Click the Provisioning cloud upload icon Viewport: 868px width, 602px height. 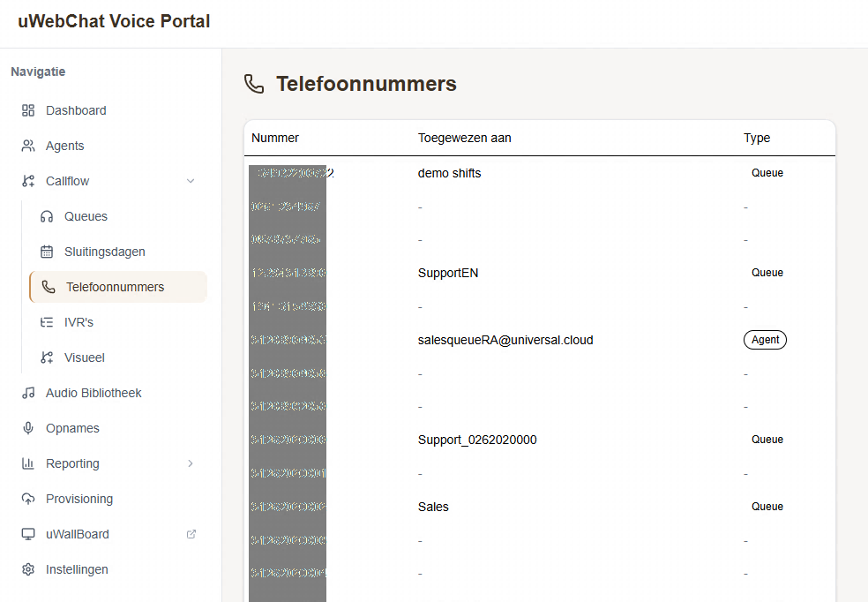(28, 499)
